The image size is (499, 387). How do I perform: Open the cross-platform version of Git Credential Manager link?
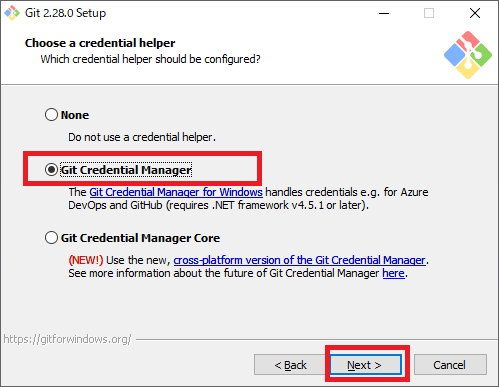coord(299,260)
